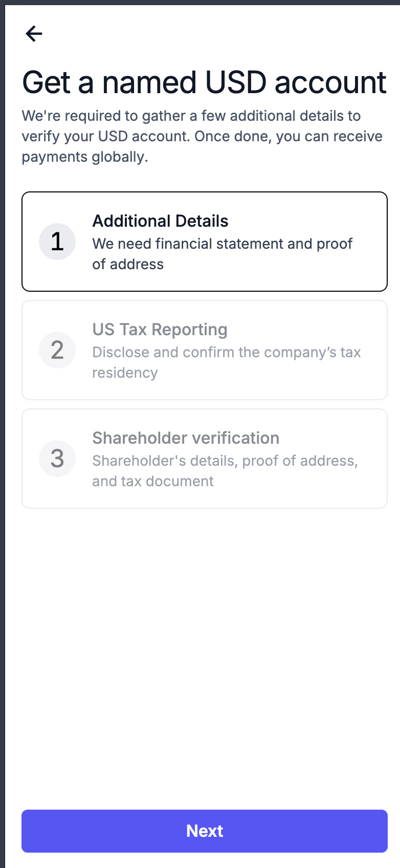400x868 pixels.
Task: Click the number 3 step circle
Action: (x=57, y=459)
